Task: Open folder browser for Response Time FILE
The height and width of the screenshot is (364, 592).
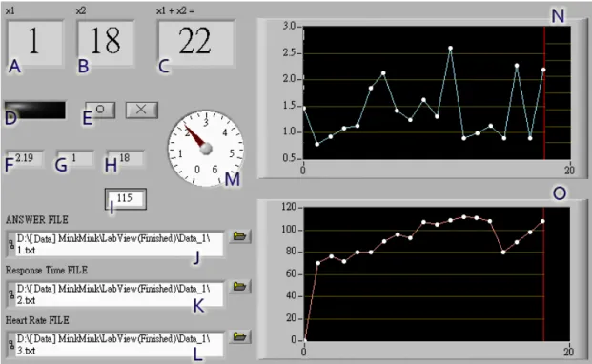Action: pos(239,287)
